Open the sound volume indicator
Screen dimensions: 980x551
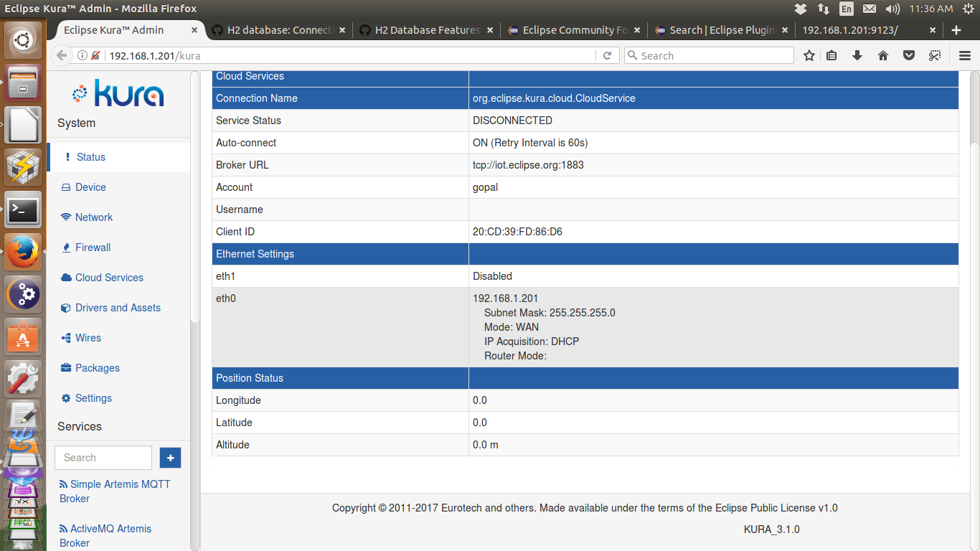[892, 9]
